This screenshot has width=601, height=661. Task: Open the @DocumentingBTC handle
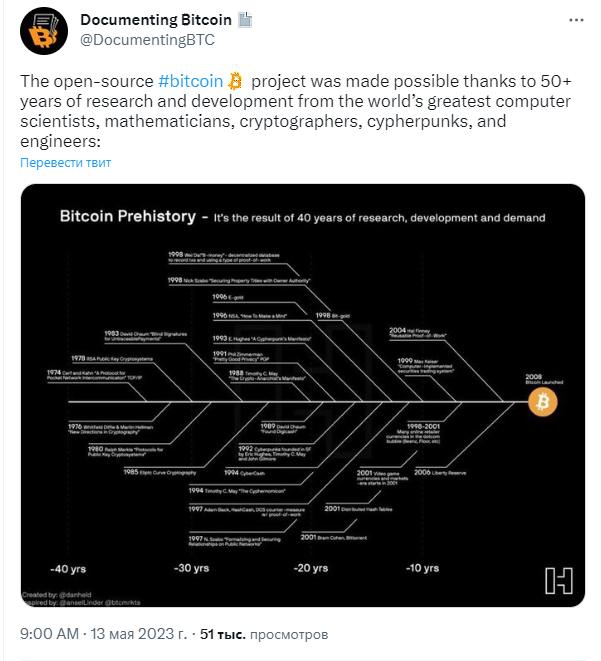click(x=148, y=40)
